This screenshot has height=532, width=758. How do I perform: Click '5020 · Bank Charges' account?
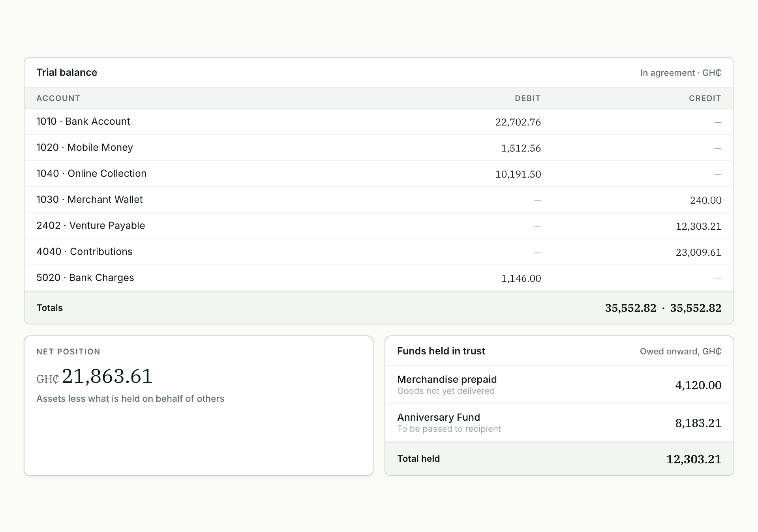coord(85,278)
